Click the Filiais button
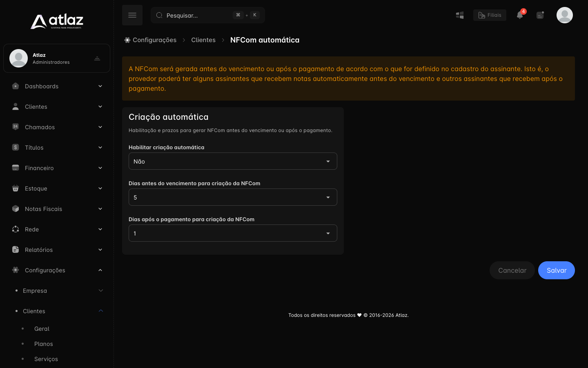588x368 pixels. [x=490, y=15]
